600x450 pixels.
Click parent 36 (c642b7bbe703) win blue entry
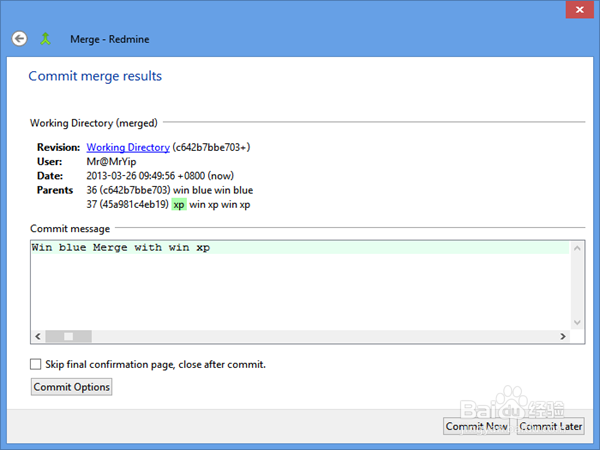tap(170, 190)
